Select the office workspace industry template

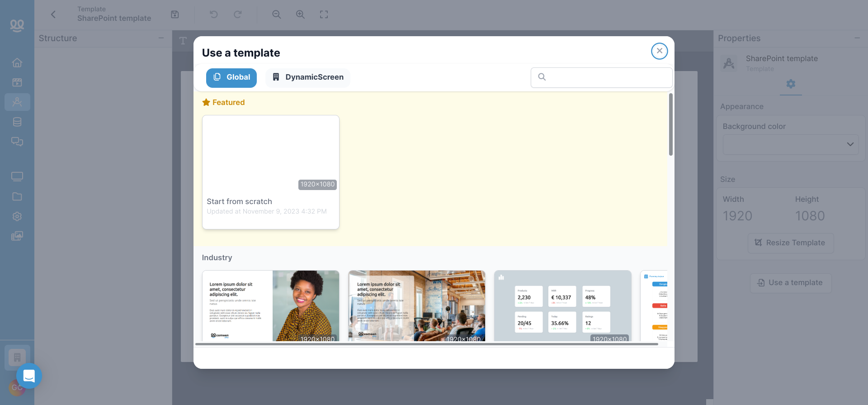416,306
